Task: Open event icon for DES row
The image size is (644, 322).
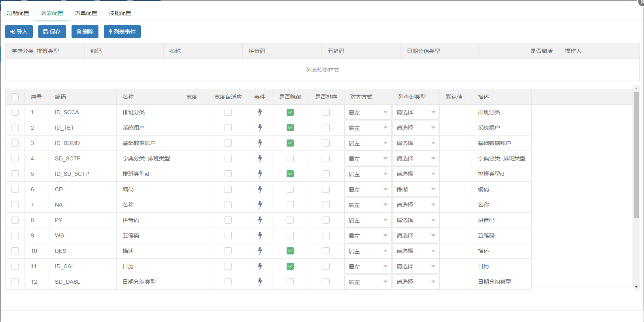Action: pos(260,251)
